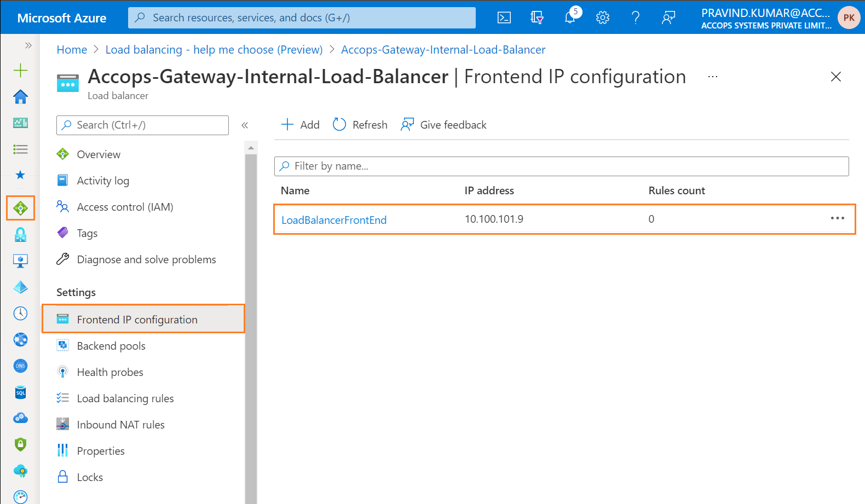Click the Refresh button in the toolbar
Image resolution: width=865 pixels, height=504 pixels.
click(x=360, y=125)
